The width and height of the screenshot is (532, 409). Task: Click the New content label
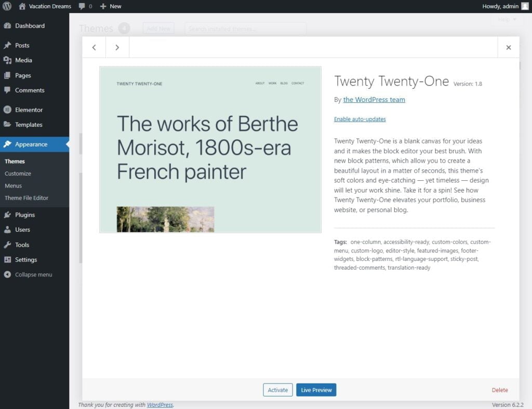[115, 6]
